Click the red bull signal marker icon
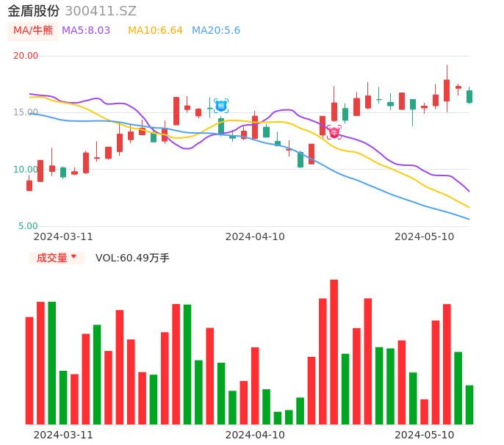504x445 pixels. 334,132
